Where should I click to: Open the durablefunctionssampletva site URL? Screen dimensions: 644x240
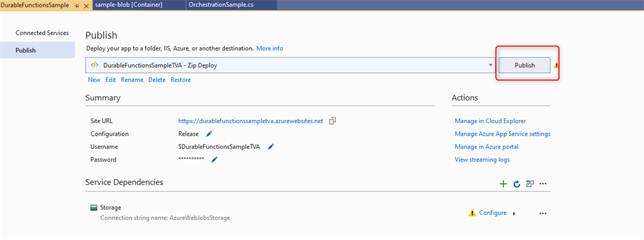coord(250,121)
